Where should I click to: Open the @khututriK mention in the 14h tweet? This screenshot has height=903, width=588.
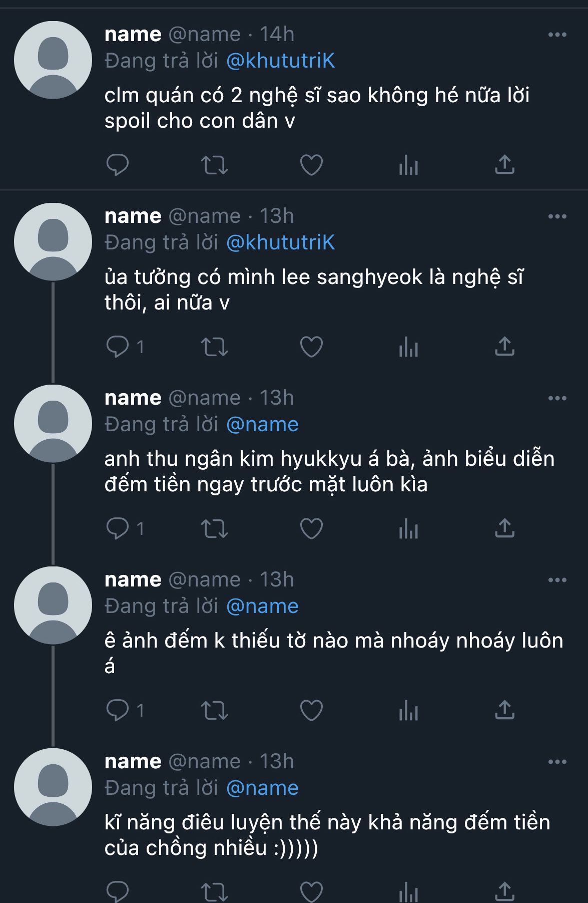coord(280,61)
